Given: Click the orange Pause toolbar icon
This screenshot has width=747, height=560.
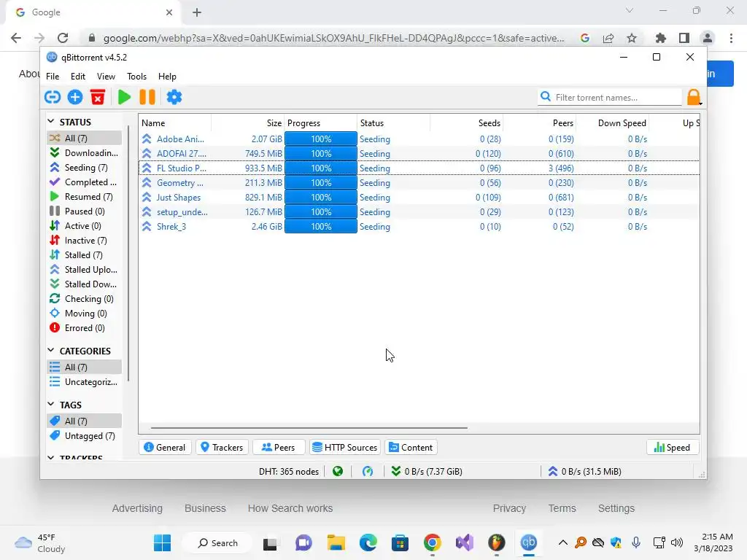Looking at the screenshot, I should (147, 97).
